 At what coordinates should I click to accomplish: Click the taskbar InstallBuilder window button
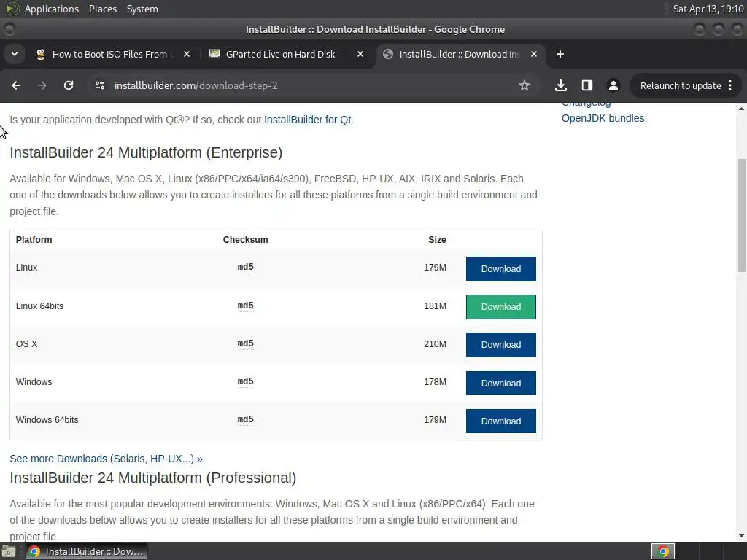click(x=86, y=551)
